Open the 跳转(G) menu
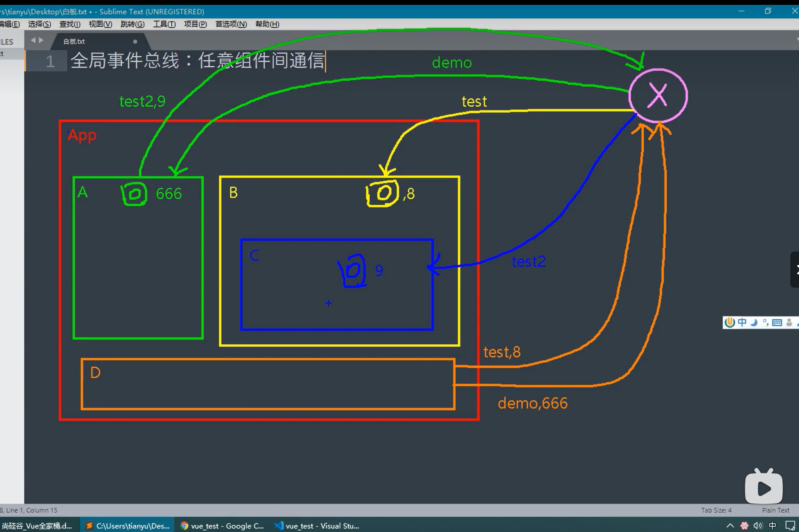 pos(132,24)
